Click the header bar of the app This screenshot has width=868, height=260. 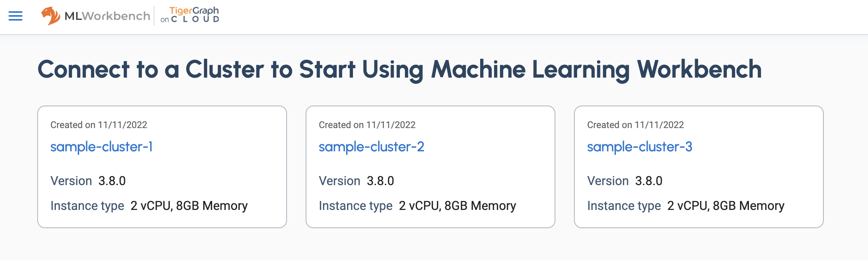coord(434,16)
